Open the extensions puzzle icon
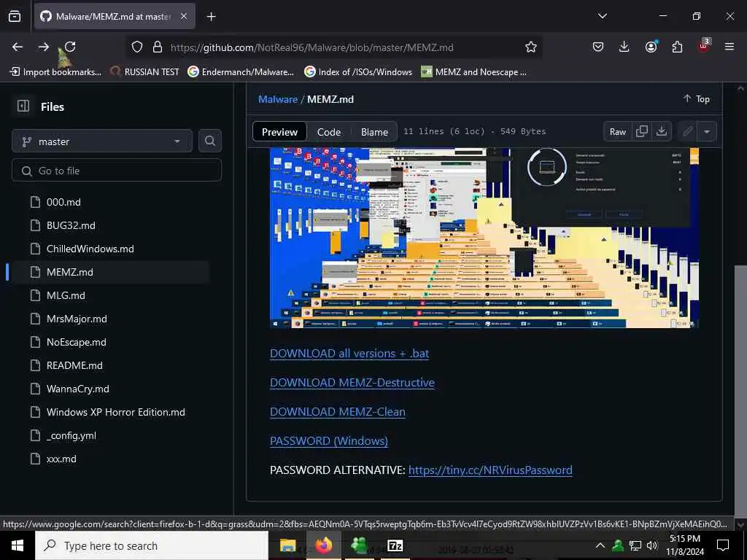Viewport: 747px width, 560px height. pyautogui.click(x=677, y=47)
